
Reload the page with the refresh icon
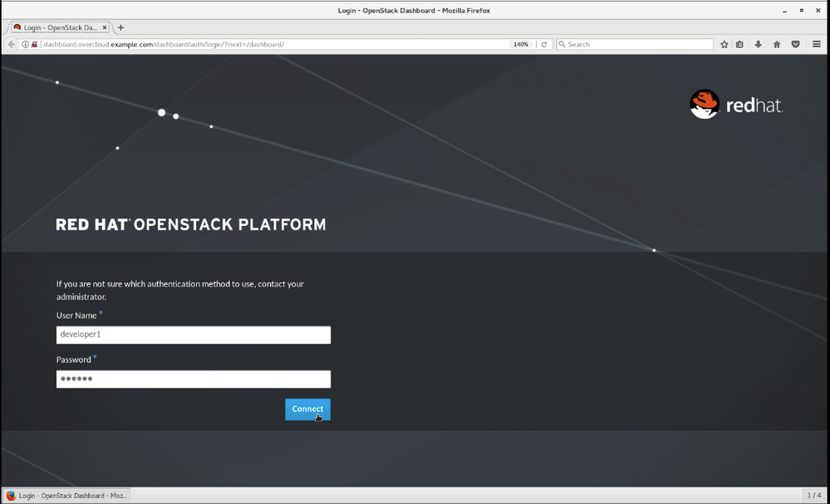point(544,44)
